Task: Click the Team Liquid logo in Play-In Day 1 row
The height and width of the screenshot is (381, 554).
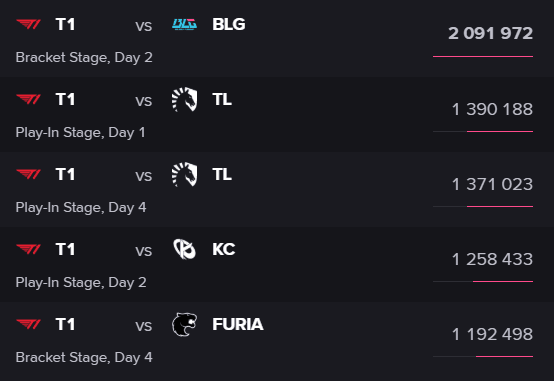Action: pyautogui.click(x=184, y=99)
